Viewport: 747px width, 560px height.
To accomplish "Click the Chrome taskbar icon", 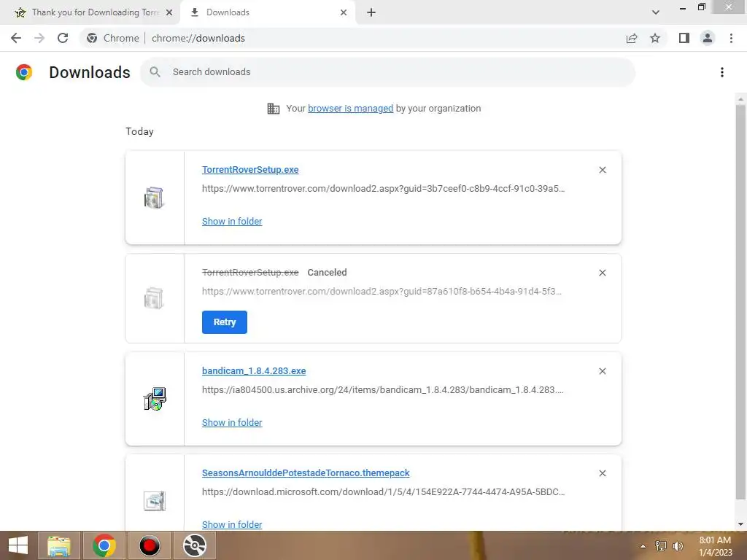I will tap(104, 545).
